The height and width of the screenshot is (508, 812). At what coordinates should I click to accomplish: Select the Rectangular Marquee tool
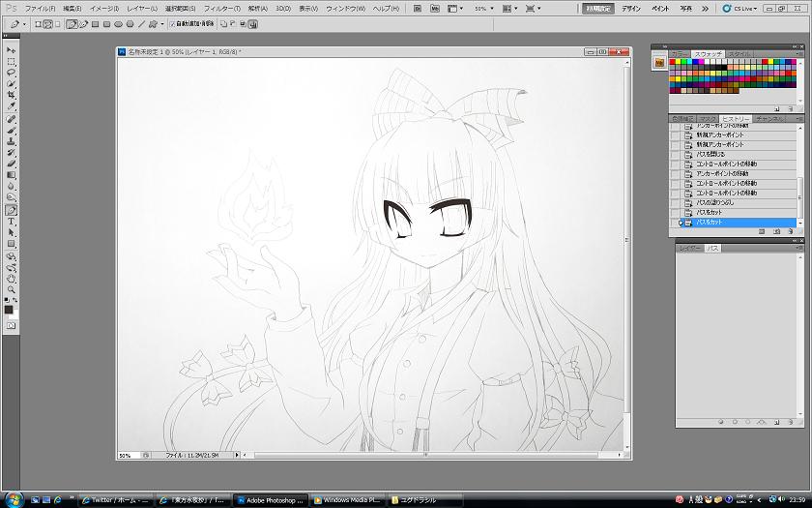coord(11,62)
